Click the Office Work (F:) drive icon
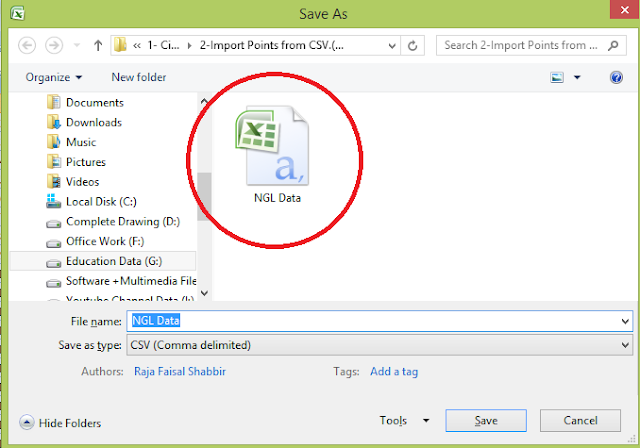The width and height of the screenshot is (640, 448). click(53, 244)
